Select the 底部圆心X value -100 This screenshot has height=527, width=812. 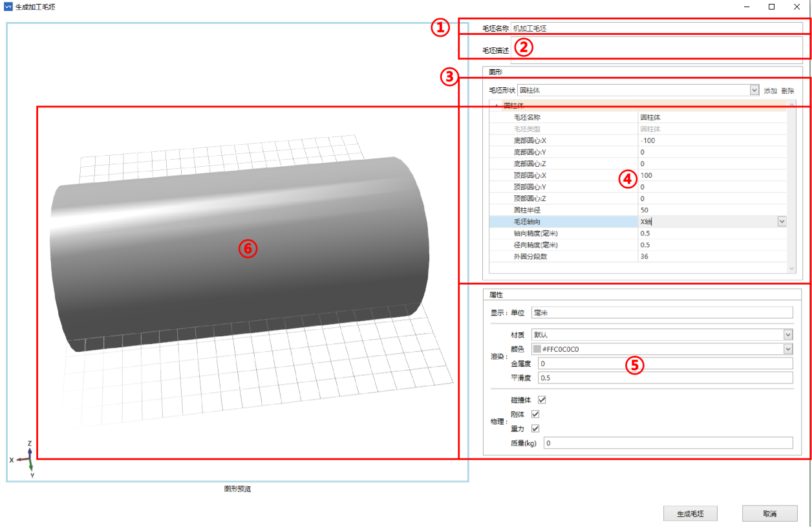point(712,140)
